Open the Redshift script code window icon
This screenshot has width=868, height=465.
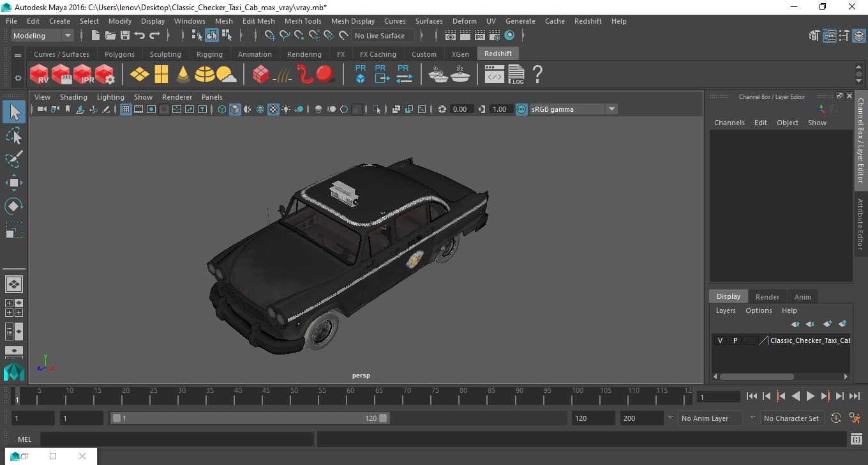[494, 75]
